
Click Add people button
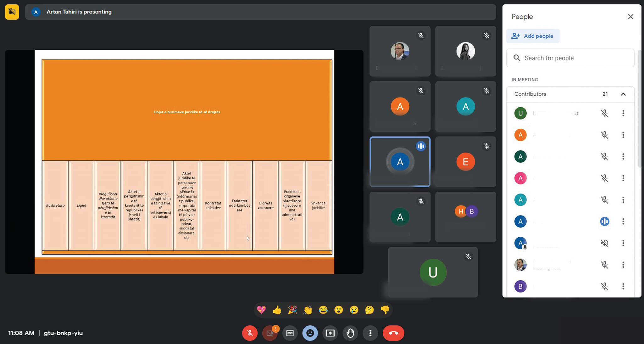pyautogui.click(x=533, y=36)
